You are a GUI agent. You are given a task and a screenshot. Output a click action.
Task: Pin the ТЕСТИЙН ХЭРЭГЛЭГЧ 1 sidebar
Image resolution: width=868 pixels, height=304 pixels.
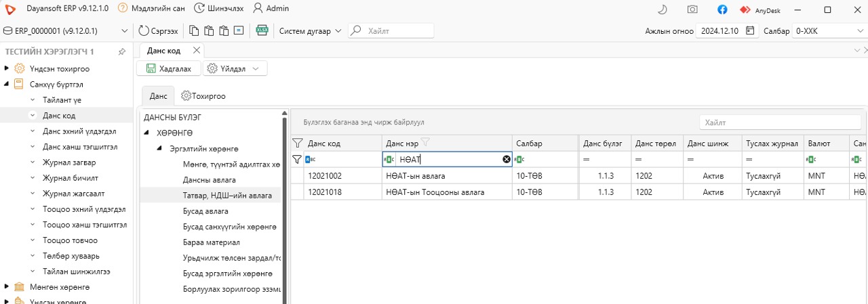tap(121, 51)
